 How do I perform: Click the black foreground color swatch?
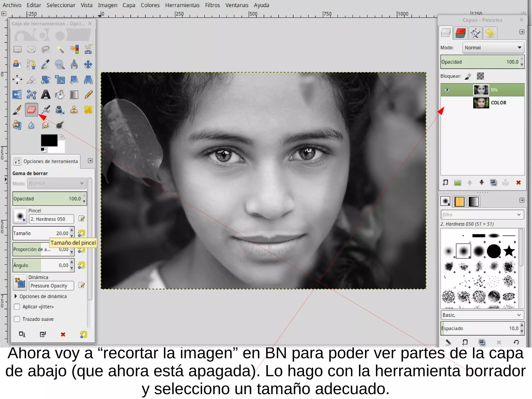pyautogui.click(x=49, y=140)
